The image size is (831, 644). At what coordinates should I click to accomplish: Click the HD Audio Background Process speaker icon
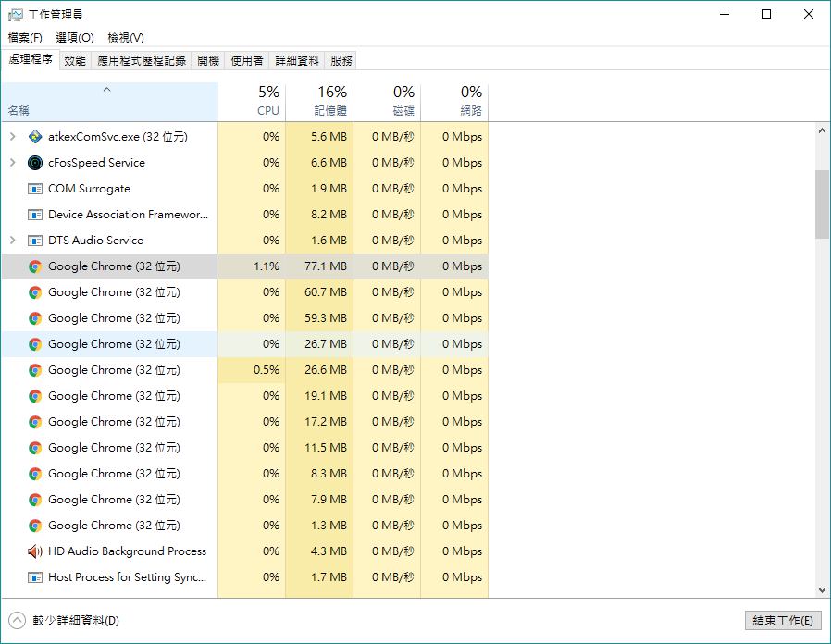35,551
